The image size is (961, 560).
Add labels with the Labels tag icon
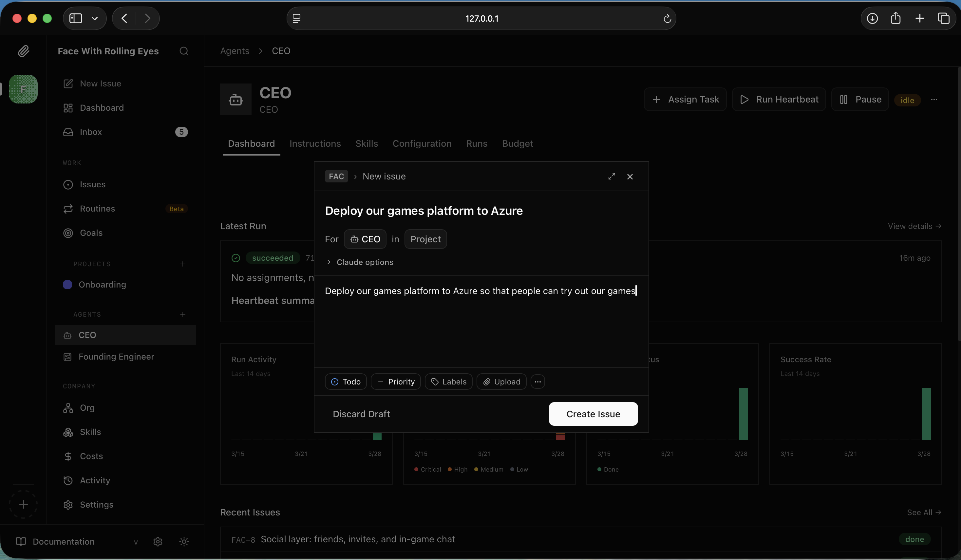pos(435,382)
